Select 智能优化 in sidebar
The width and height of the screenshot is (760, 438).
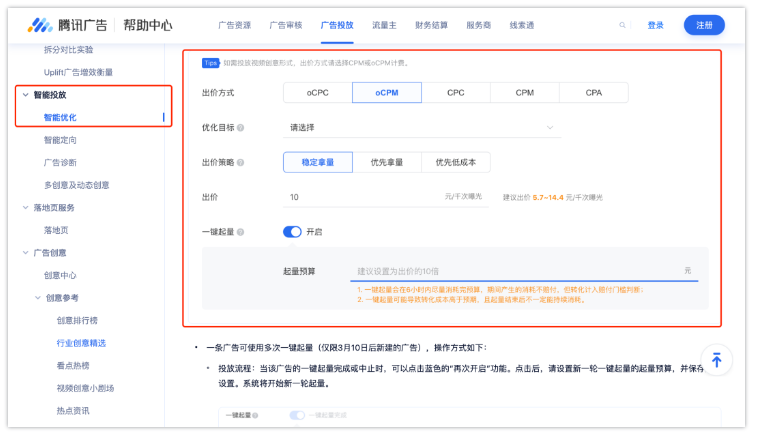[x=60, y=117]
